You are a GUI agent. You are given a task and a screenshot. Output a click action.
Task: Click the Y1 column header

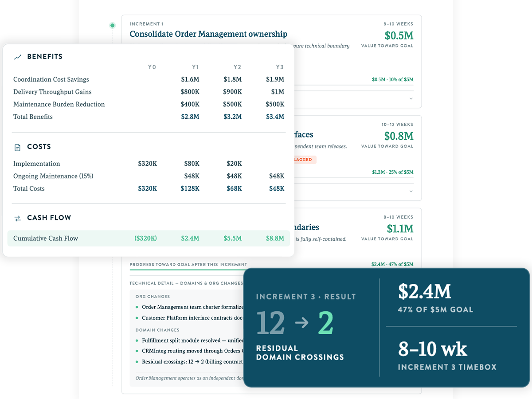click(x=195, y=67)
